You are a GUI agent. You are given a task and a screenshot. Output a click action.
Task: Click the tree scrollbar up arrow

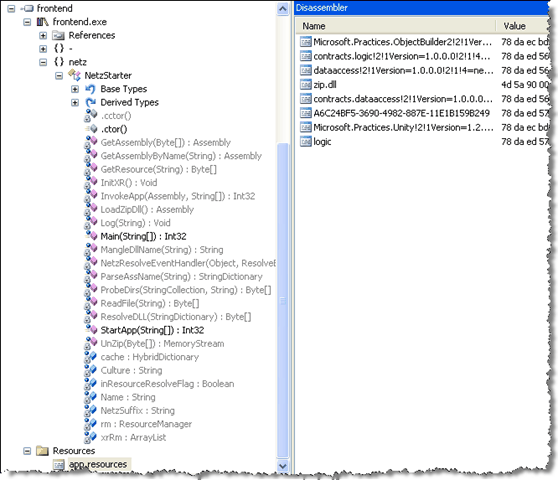pos(283,9)
